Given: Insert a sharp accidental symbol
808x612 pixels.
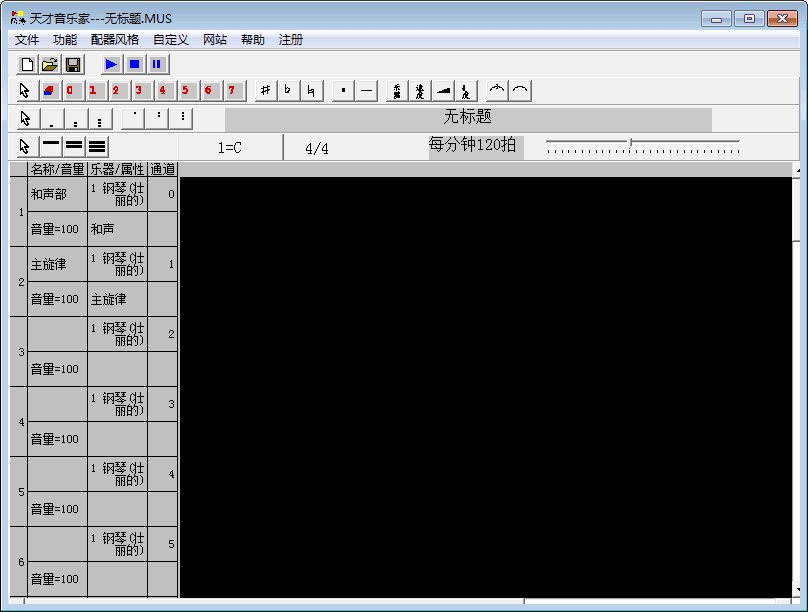Looking at the screenshot, I should (265, 91).
